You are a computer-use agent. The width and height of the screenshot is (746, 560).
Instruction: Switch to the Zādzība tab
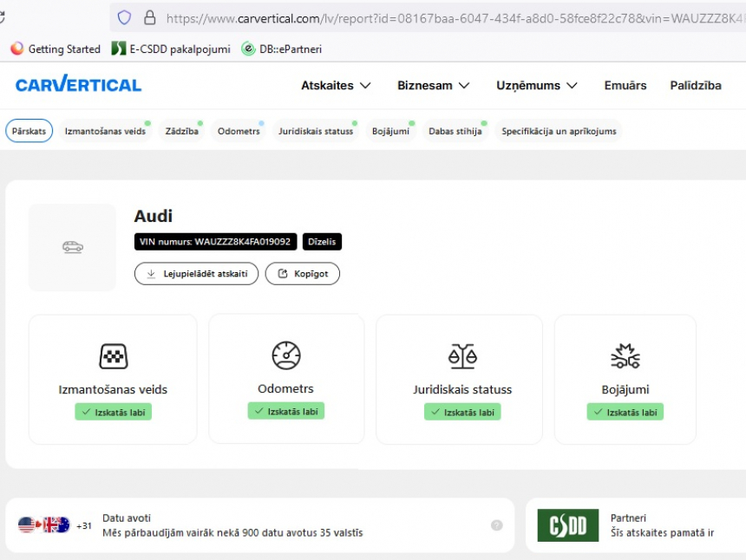coord(182,131)
